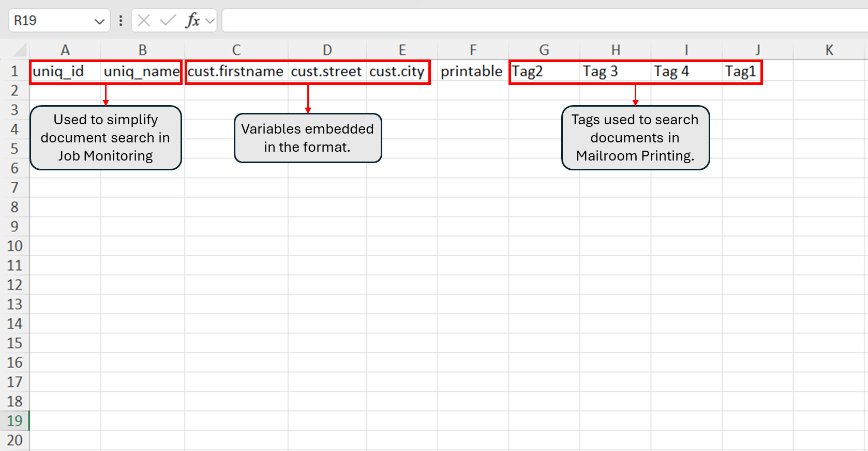Click the three-dot handle beside Name Box
868x451 pixels.
click(121, 21)
